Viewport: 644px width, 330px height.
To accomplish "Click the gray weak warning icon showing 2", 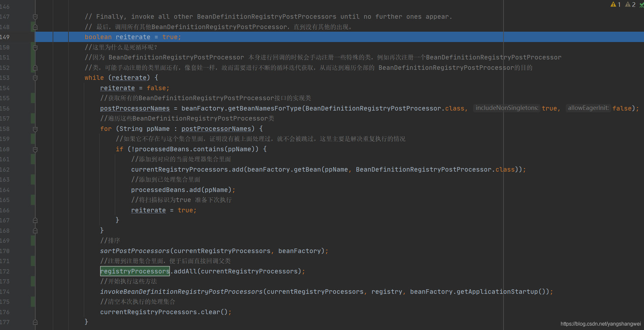I will 630,5.
